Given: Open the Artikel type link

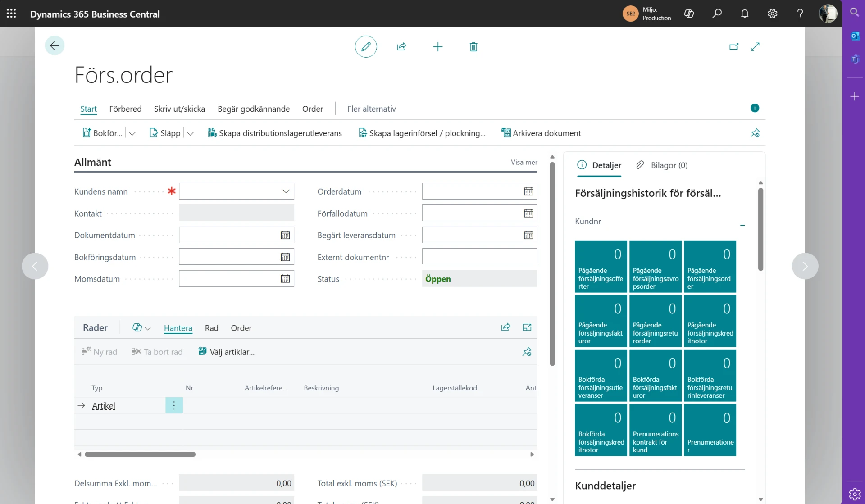Looking at the screenshot, I should coord(104,406).
